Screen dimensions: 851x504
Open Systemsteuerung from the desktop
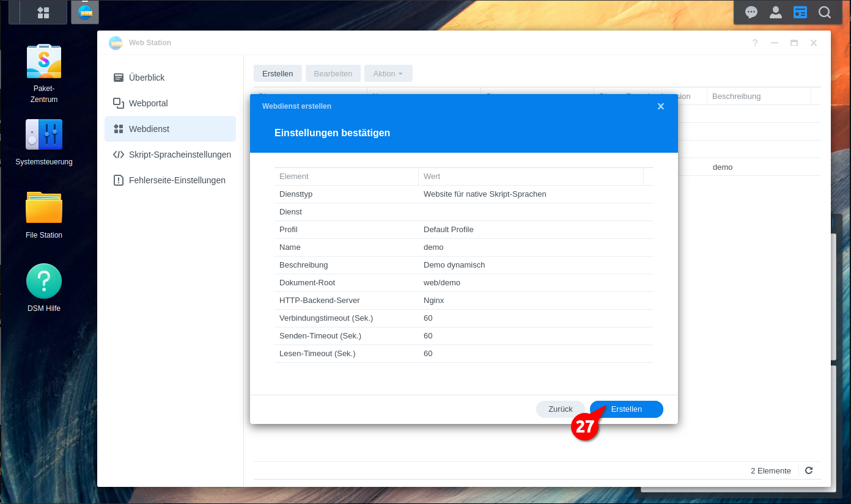(x=44, y=135)
